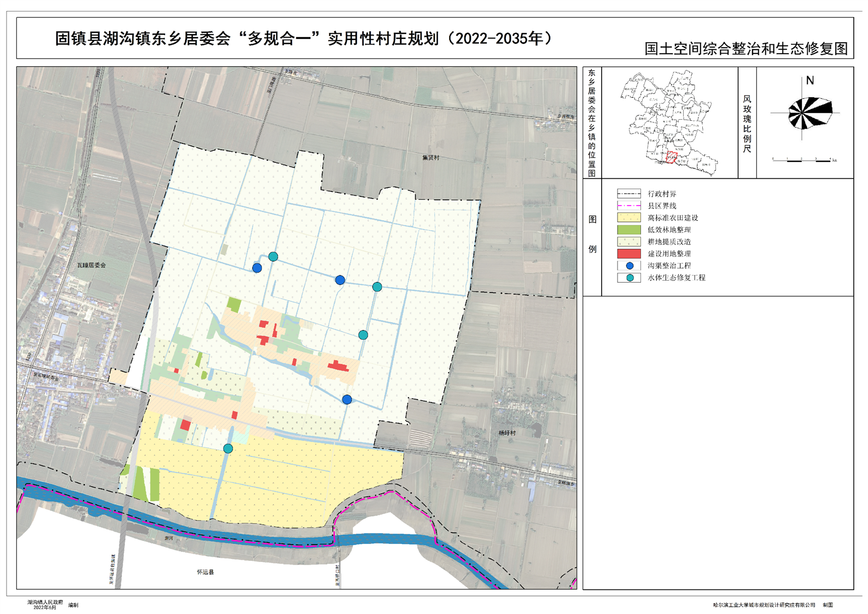Click the 国土空间综合整治和生态修复图 subtitle text
This screenshot has width=868, height=614.
(x=745, y=49)
